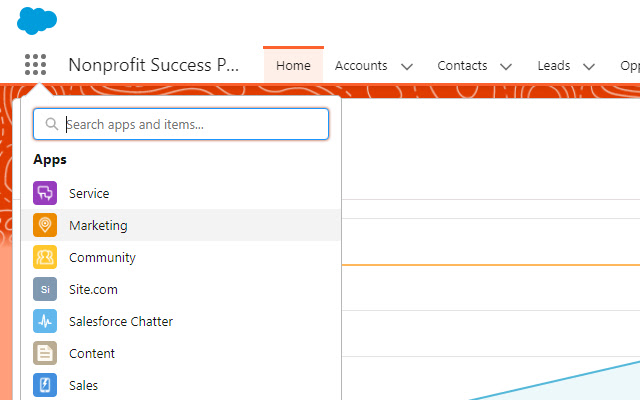The image size is (640, 400).
Task: Expand the Contacts tab dropdown chevron
Action: click(x=506, y=67)
